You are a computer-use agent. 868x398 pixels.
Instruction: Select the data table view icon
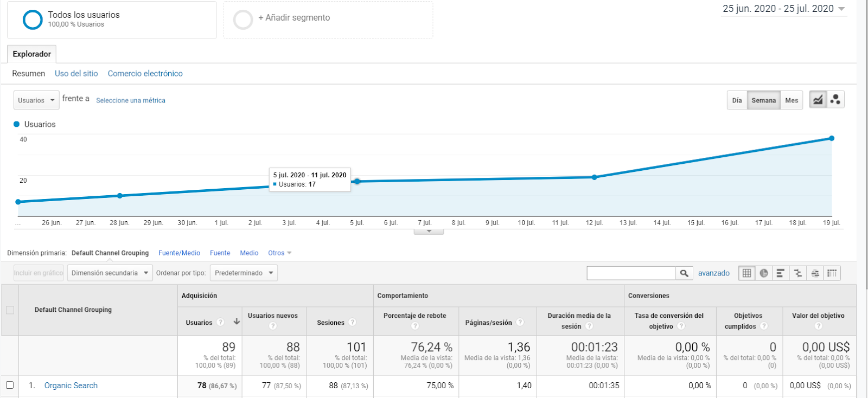click(x=747, y=273)
